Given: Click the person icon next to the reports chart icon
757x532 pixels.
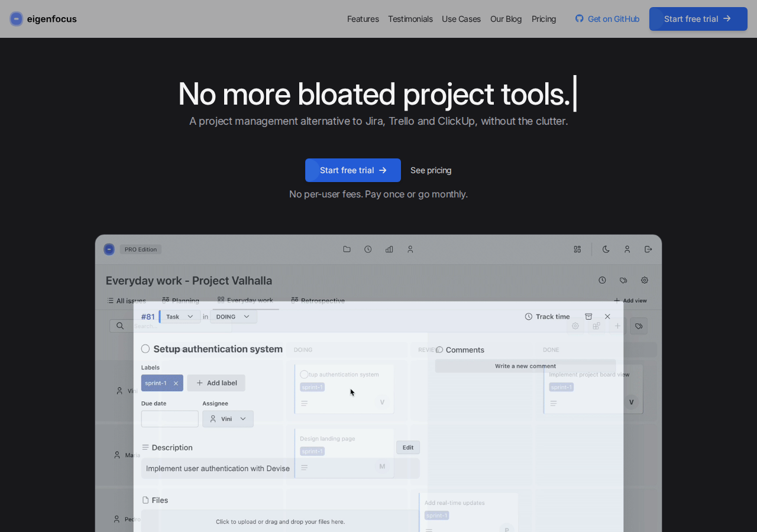Looking at the screenshot, I should [x=410, y=249].
